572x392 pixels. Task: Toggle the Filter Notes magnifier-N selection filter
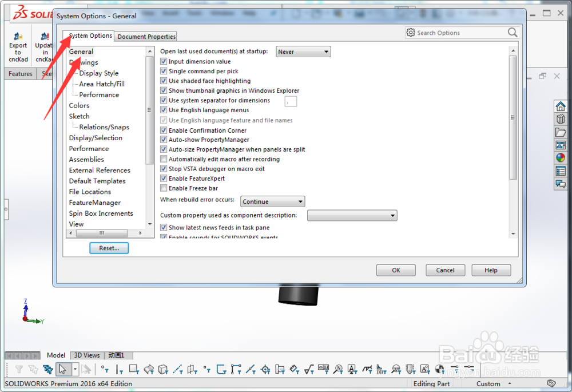(x=338, y=369)
